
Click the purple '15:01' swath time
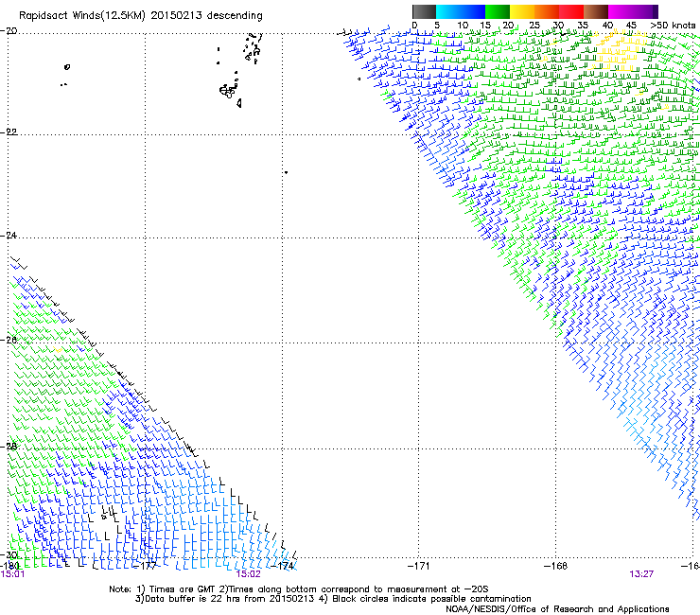pos(12,574)
